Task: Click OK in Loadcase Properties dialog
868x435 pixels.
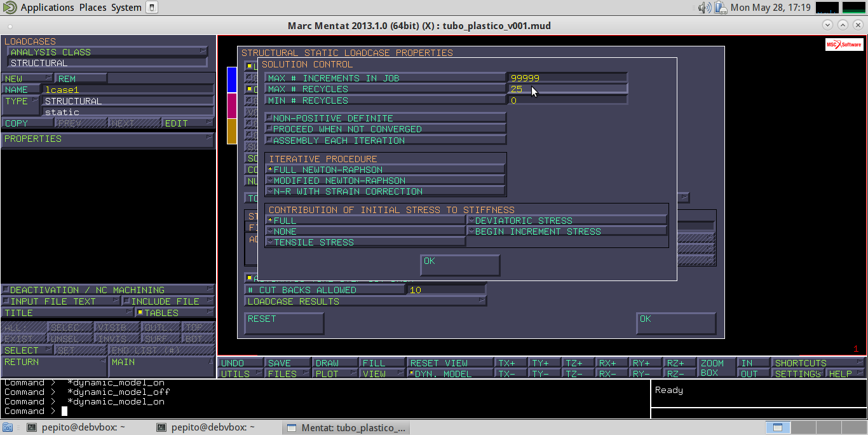Action: point(676,323)
